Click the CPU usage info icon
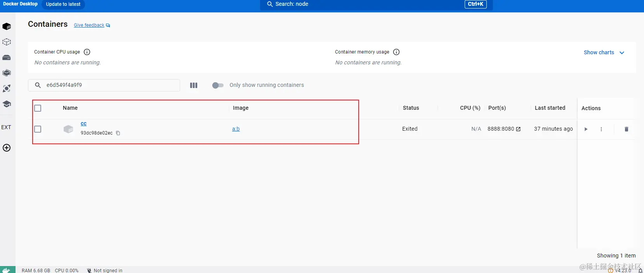 point(87,52)
